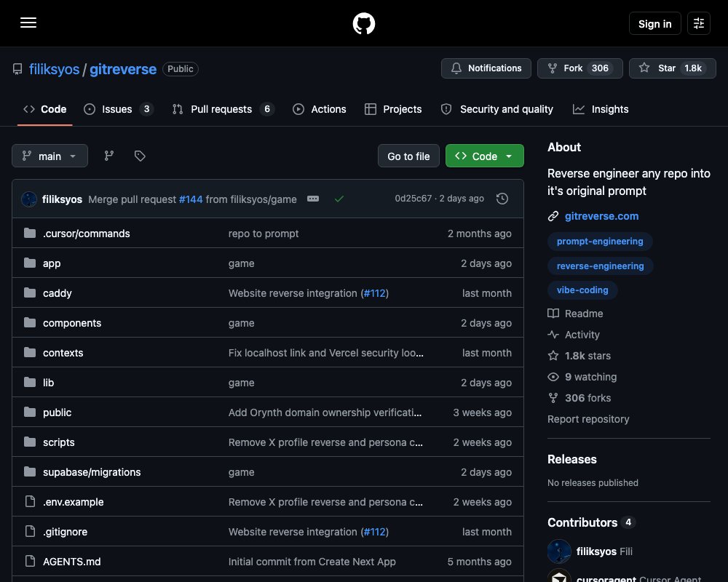Open #112 link in .gitignore row
Viewport: 728px width, 582px height.
click(x=375, y=532)
